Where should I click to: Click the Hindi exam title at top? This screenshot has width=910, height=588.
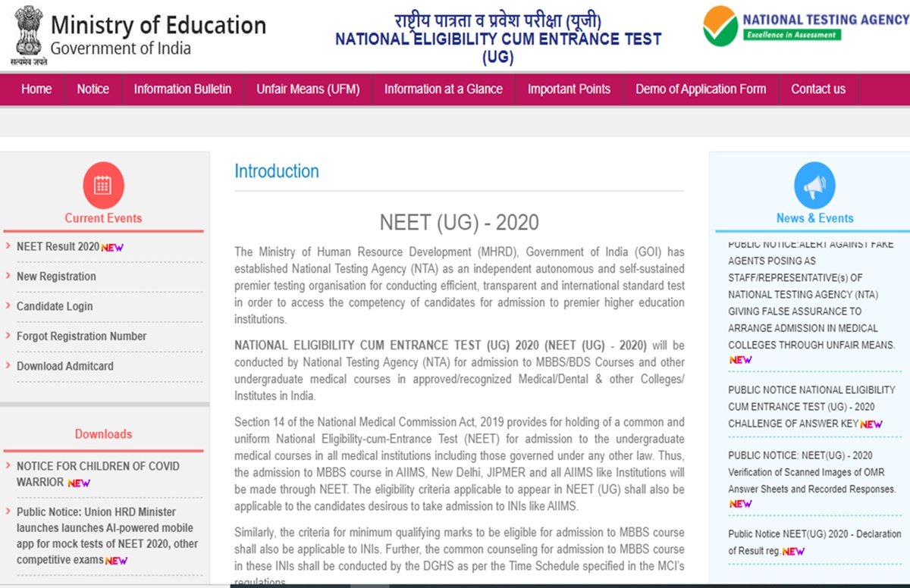tap(498, 20)
